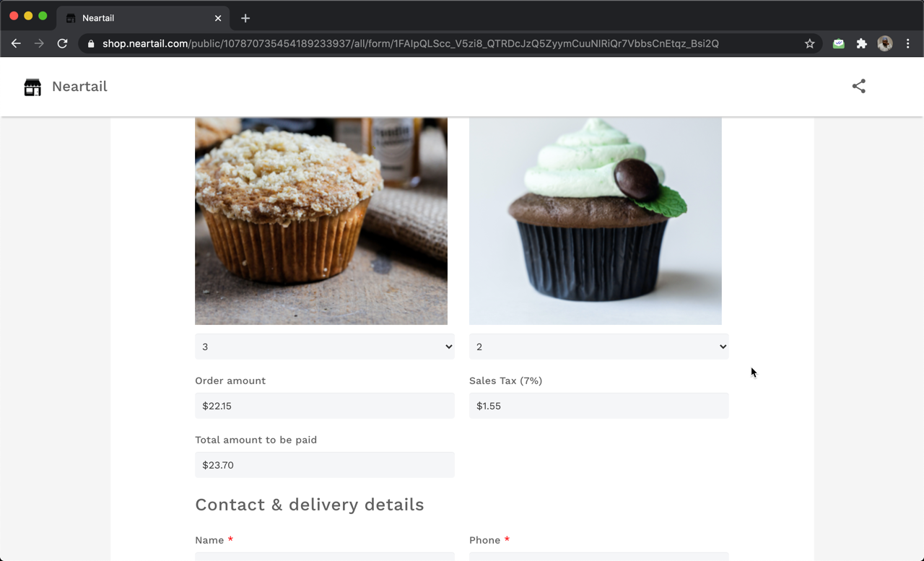Image resolution: width=924 pixels, height=561 pixels.
Task: Navigate back using the back arrow
Action: pyautogui.click(x=16, y=43)
